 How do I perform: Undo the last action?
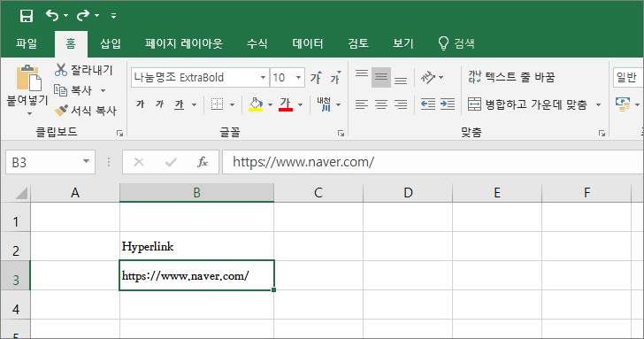[52, 16]
